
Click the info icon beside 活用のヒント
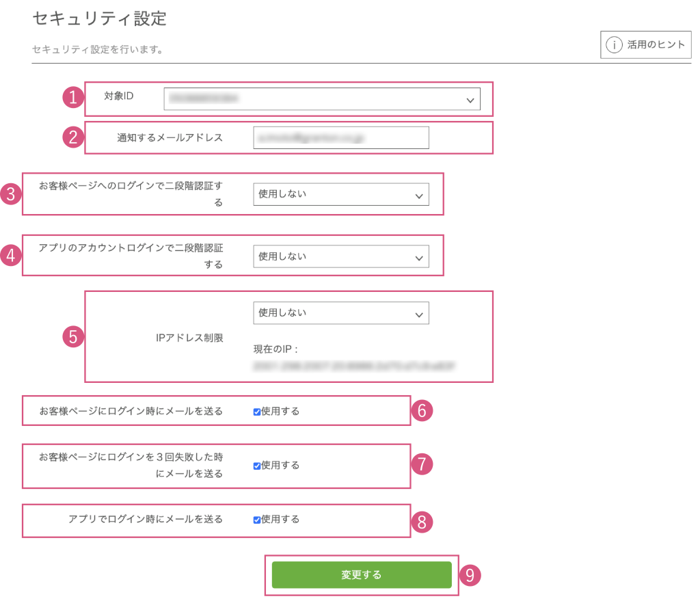tap(614, 45)
